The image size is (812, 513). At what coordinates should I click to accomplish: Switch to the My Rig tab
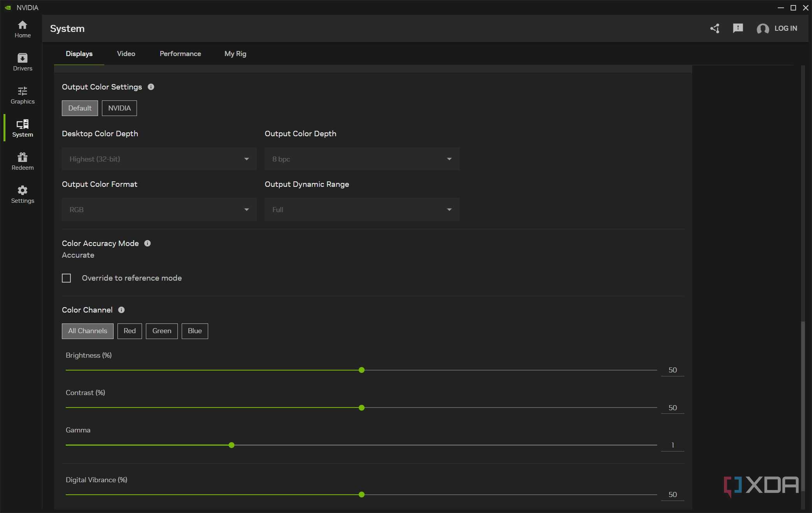[x=235, y=54]
